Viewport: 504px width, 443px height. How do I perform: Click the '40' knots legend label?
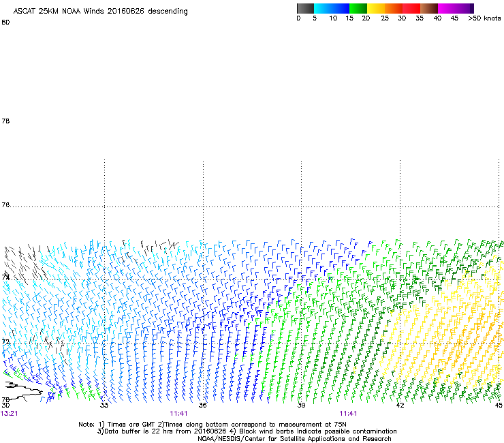437,18
